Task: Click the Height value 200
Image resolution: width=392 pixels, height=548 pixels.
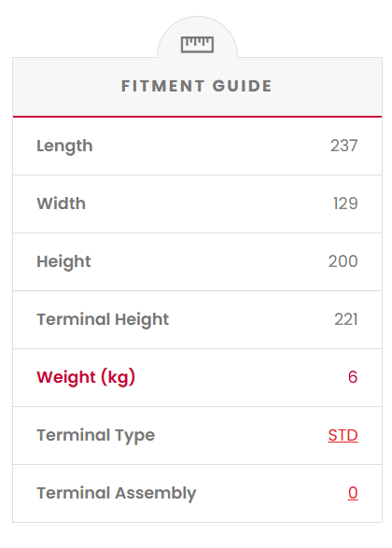Action: click(x=343, y=261)
